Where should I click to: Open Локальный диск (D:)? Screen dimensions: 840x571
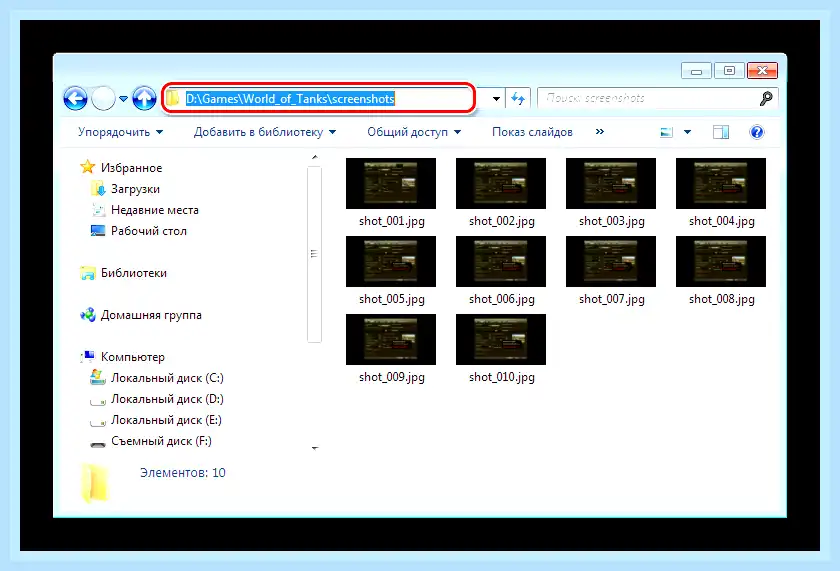(167, 399)
